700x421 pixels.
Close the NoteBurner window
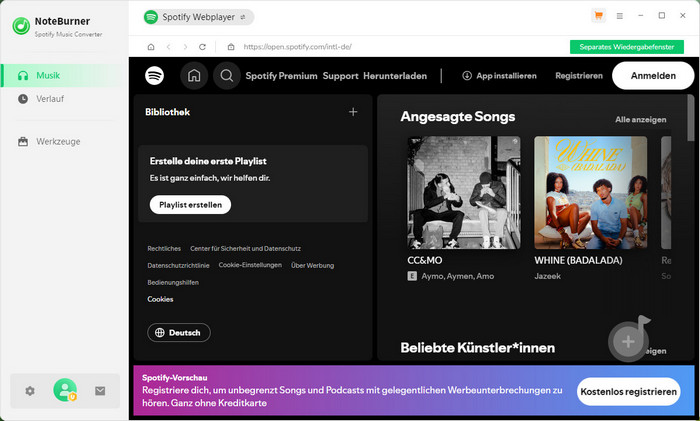click(x=683, y=16)
